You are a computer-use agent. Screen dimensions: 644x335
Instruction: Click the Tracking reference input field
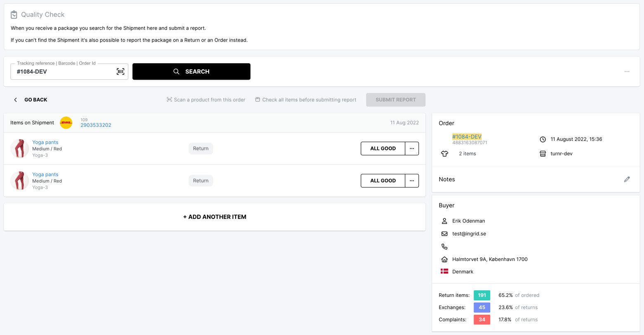(64, 71)
